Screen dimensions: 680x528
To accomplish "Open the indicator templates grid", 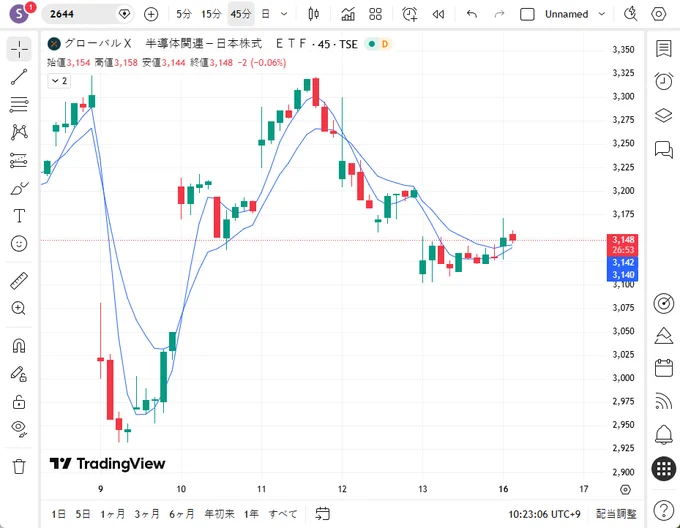I will [376, 14].
